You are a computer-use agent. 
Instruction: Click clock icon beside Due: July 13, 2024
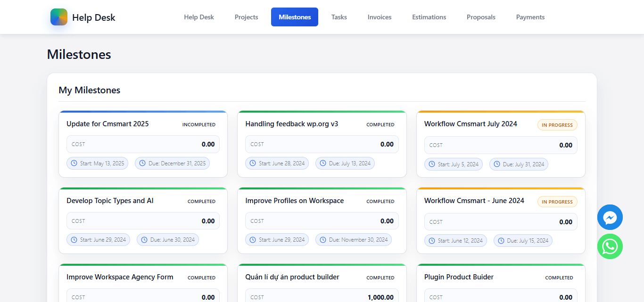pos(323,163)
